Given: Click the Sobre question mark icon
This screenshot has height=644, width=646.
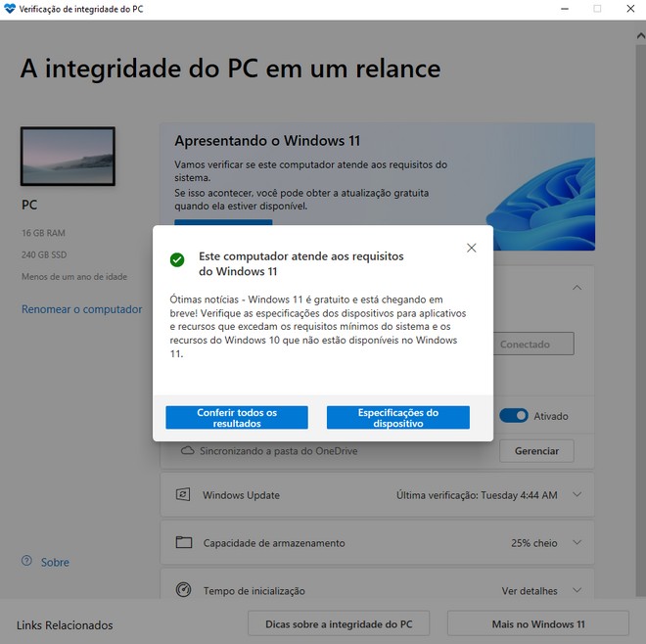Looking at the screenshot, I should (26, 561).
